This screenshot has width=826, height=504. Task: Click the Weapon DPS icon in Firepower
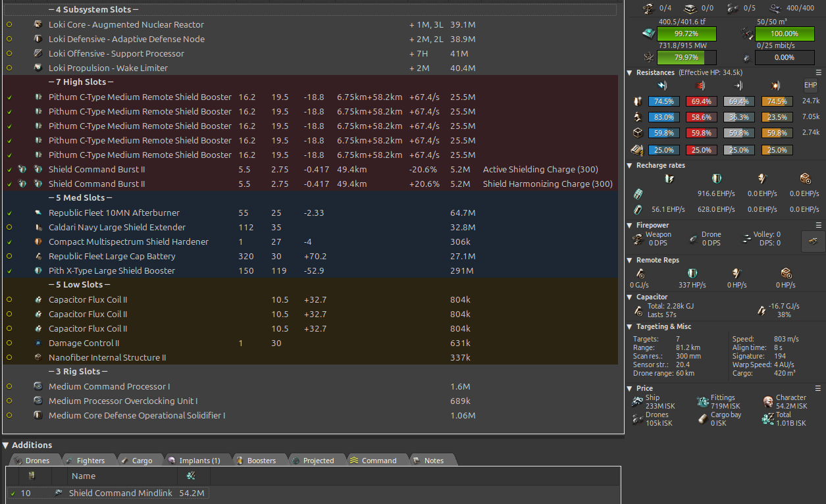[x=638, y=239]
